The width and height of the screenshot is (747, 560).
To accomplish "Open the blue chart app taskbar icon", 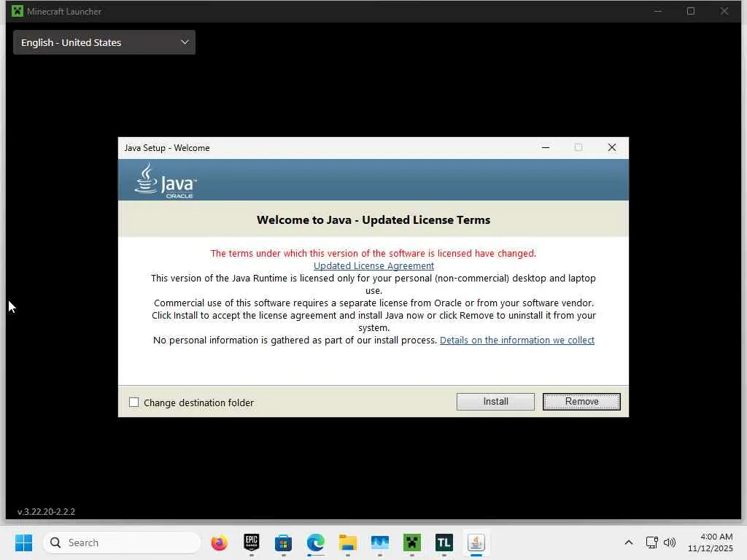I will [379, 542].
